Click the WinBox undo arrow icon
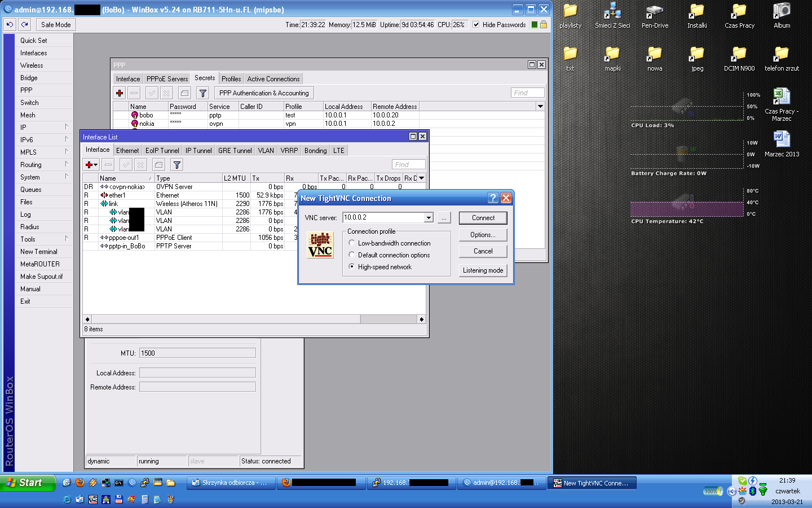Viewport: 812px width, 508px height. (x=10, y=25)
